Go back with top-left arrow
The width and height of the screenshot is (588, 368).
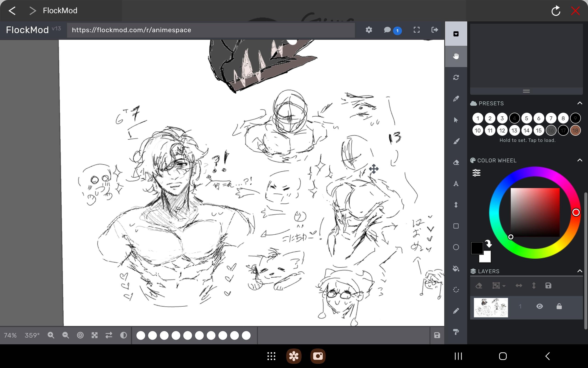pos(12,11)
